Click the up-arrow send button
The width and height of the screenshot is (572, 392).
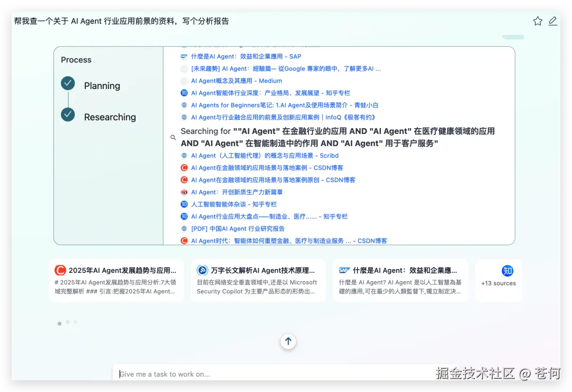(288, 341)
